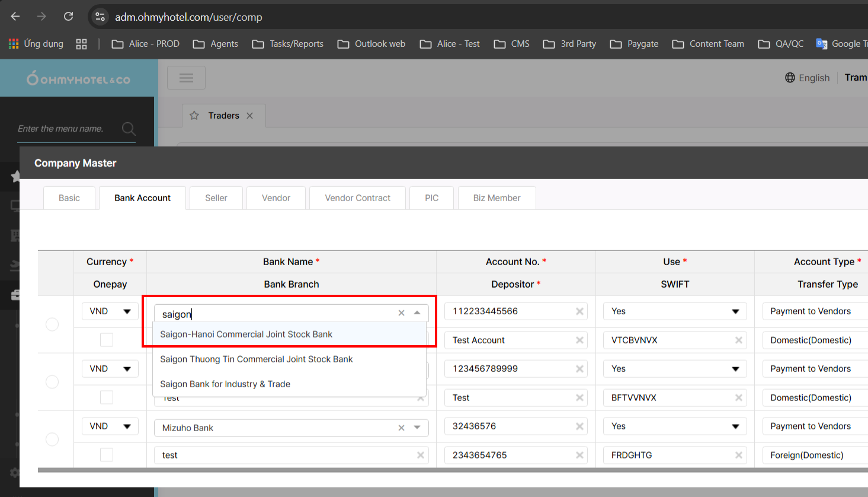Close the Traders tab
Screen dimensions: 868x497
coord(250,116)
